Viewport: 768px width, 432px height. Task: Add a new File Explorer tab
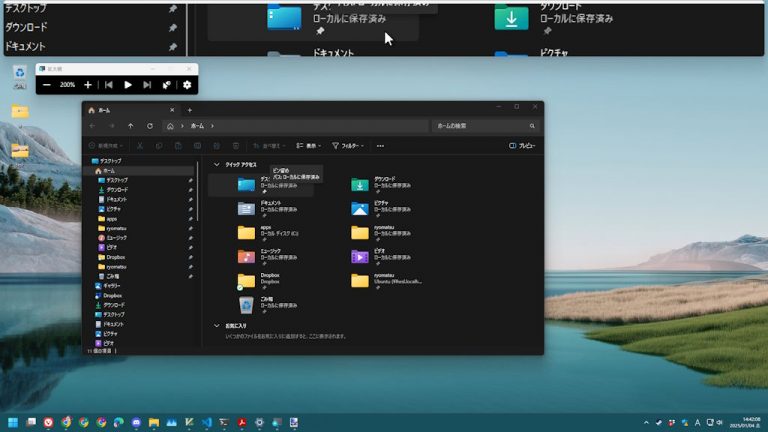[x=190, y=110]
